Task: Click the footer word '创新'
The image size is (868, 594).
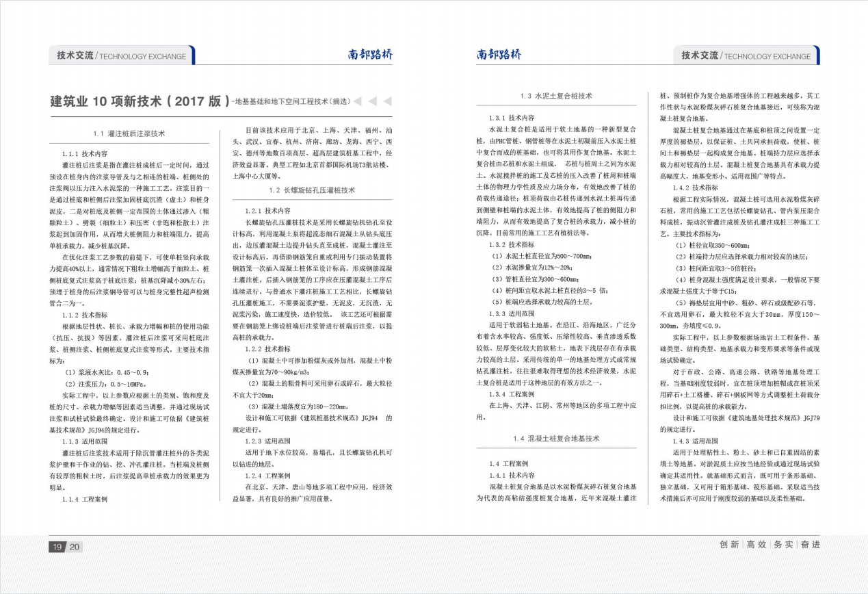Action: click(729, 545)
